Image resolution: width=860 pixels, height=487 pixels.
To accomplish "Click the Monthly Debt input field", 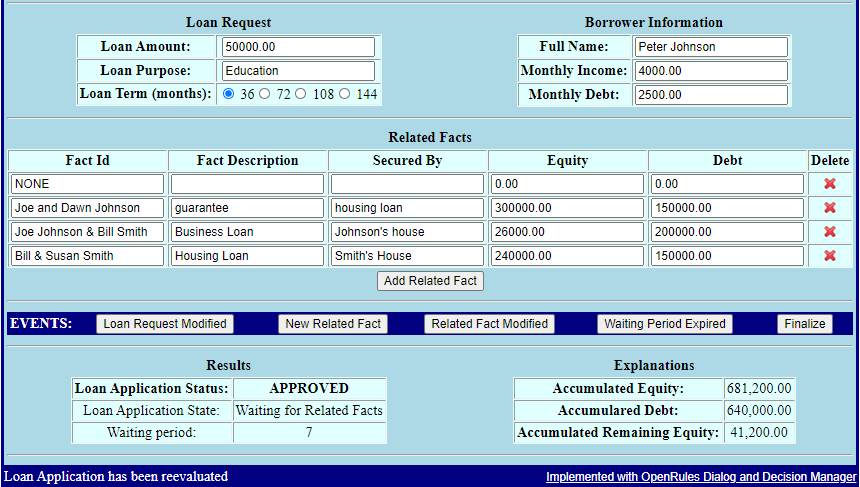I will [710, 95].
